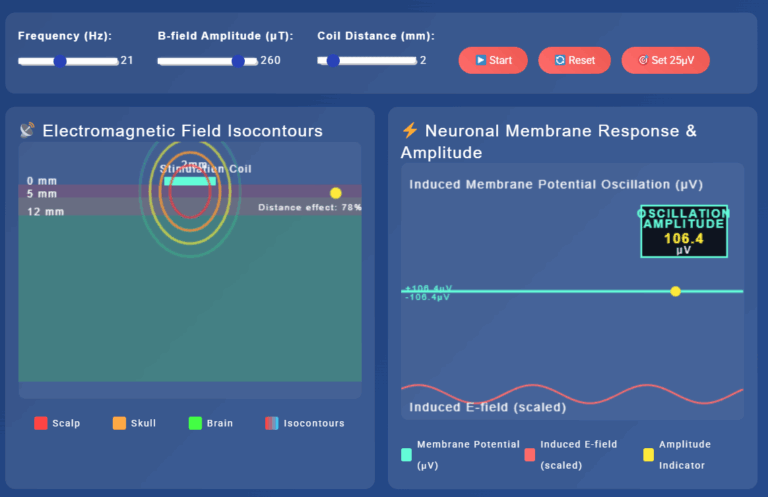
Task: Click the Frequency slider handle
Action: (x=60, y=60)
